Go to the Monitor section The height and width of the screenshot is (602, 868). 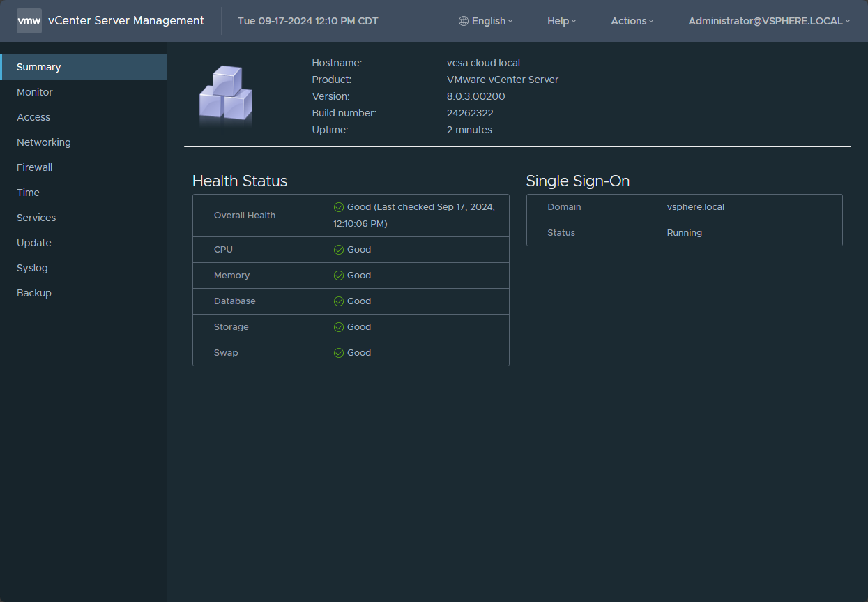(84, 92)
